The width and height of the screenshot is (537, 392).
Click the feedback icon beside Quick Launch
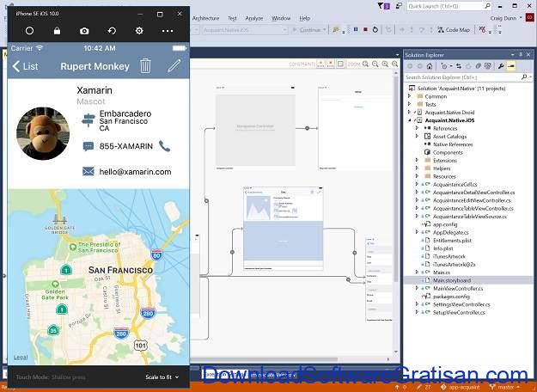(399, 6)
